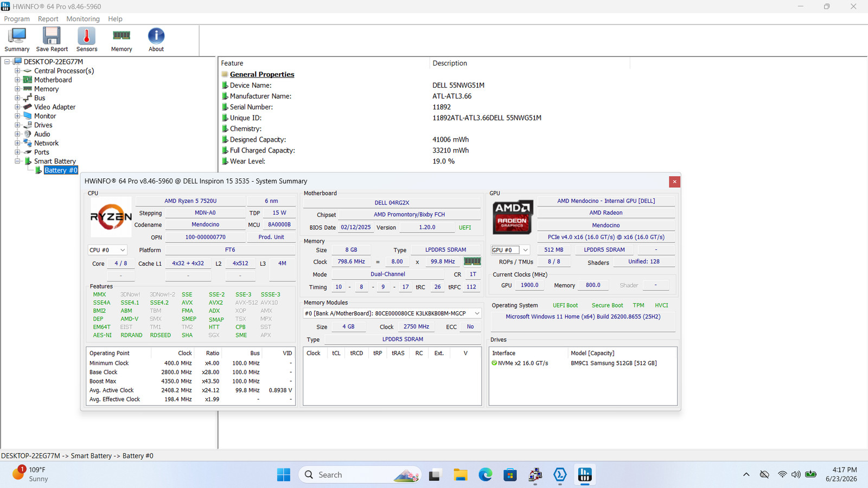The image size is (868, 488).
Task: Select the Ports tree item
Action: click(41, 152)
